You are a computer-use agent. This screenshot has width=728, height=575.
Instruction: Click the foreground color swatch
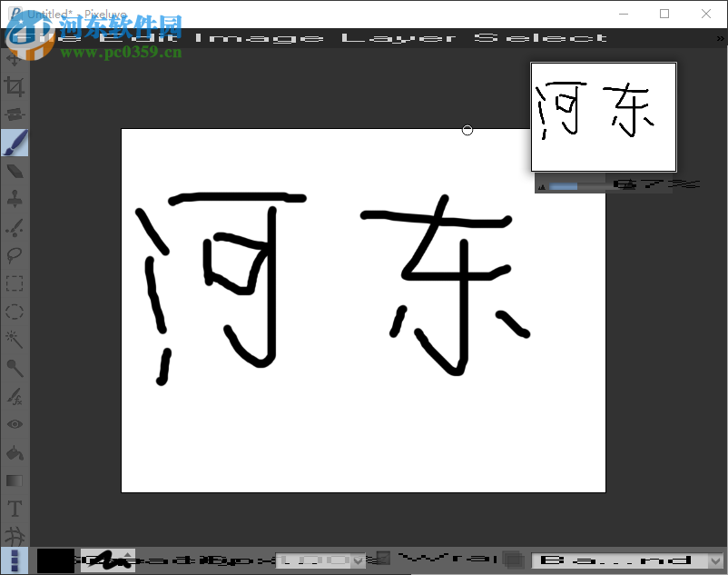[54, 560]
